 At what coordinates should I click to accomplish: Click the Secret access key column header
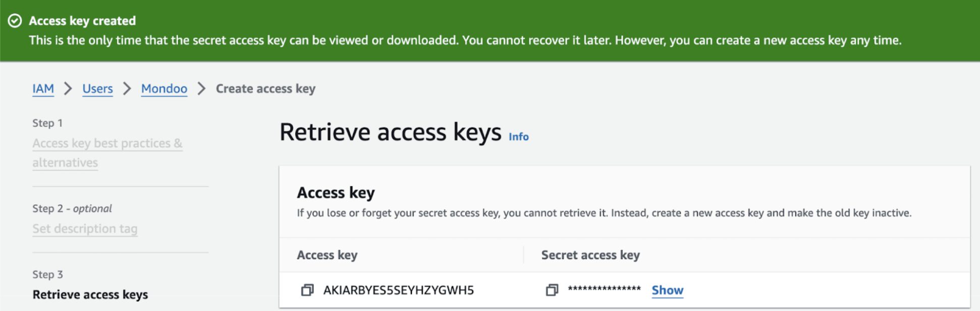[x=590, y=255]
